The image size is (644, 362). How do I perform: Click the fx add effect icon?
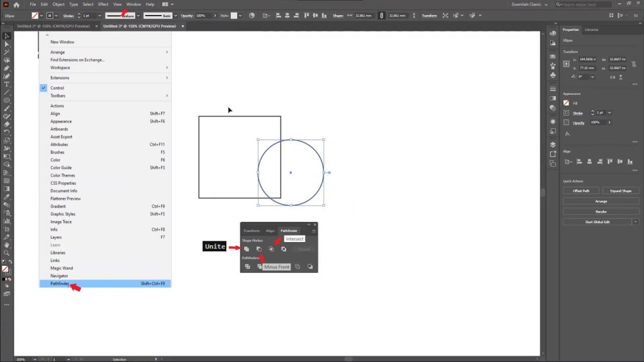coord(567,134)
